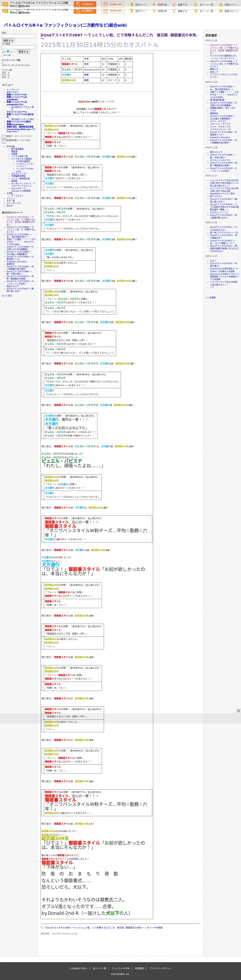Screen dimensions: 241x980
Task: Open 雷電芽衣 in 更新履歴
Action: coord(214,113)
